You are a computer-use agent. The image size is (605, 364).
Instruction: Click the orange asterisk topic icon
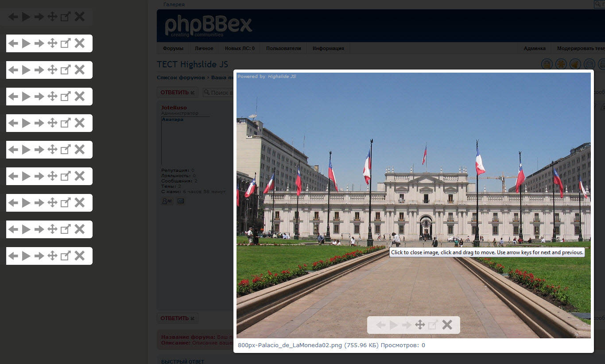[x=561, y=64]
